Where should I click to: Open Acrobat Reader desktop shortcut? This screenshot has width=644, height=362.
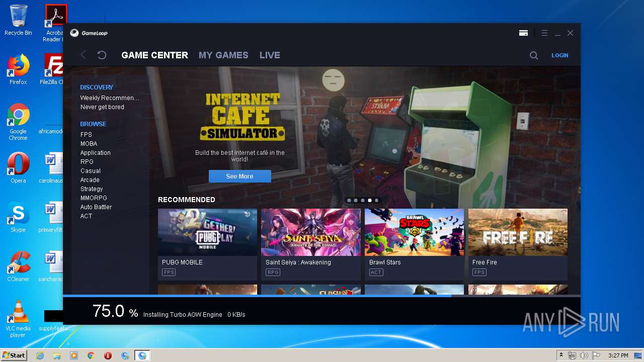(53, 23)
